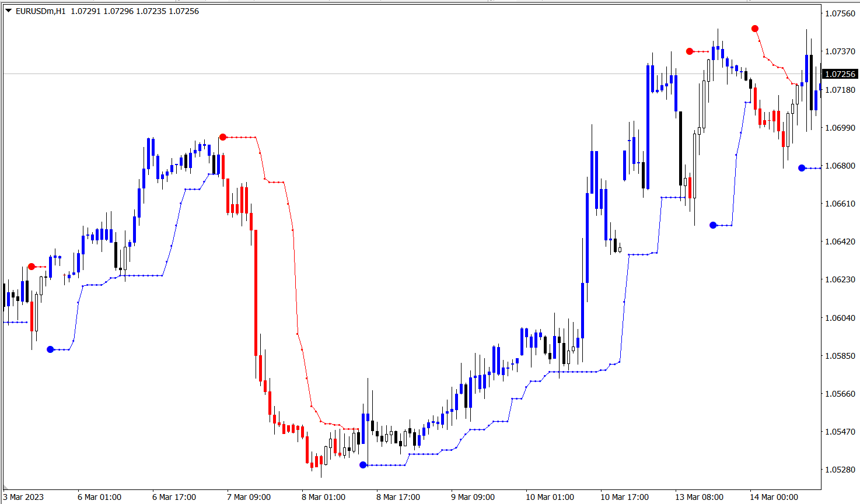Select the blue indicator dot at the 1.06800 level
The width and height of the screenshot is (860, 504).
pos(802,168)
